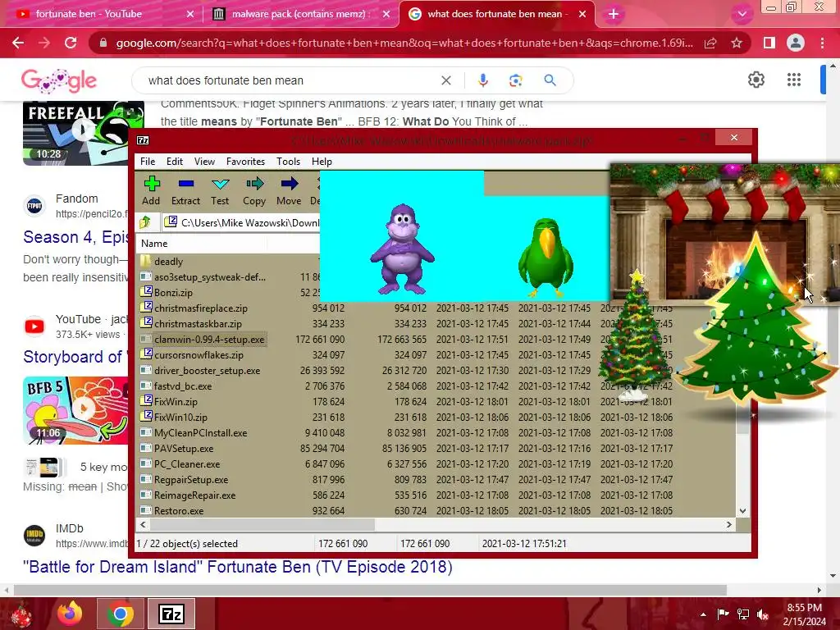840x630 pixels.
Task: Open the View menu in 7-Zip
Action: [204, 162]
